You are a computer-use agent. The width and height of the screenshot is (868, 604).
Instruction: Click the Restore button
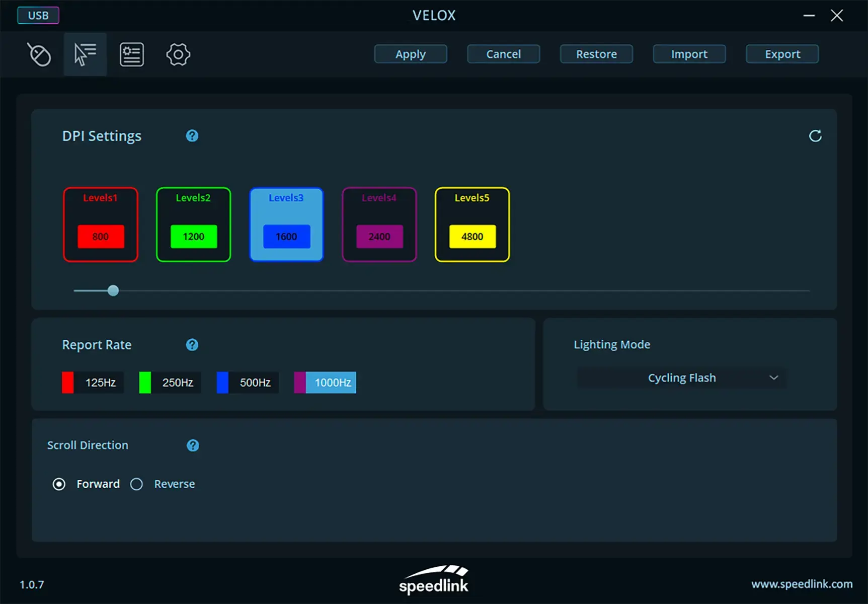point(596,54)
